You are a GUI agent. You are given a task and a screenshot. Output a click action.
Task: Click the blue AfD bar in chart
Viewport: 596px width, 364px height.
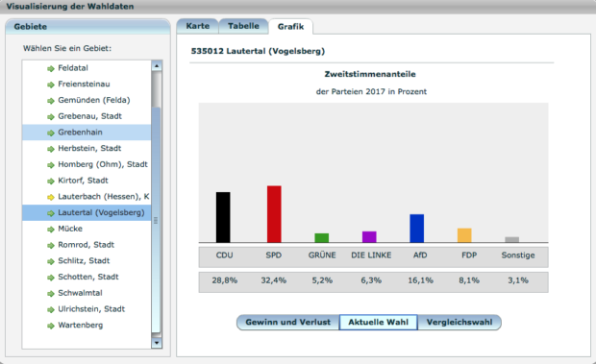click(416, 229)
